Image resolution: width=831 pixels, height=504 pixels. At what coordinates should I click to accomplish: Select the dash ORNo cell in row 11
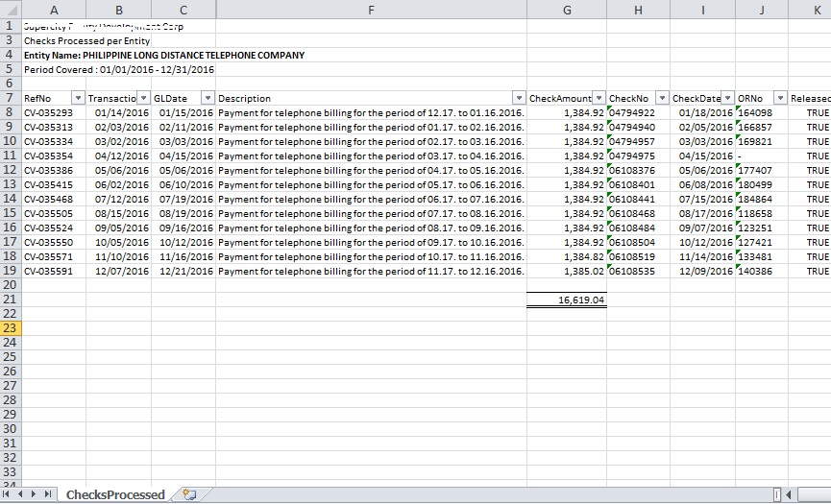(x=762, y=156)
